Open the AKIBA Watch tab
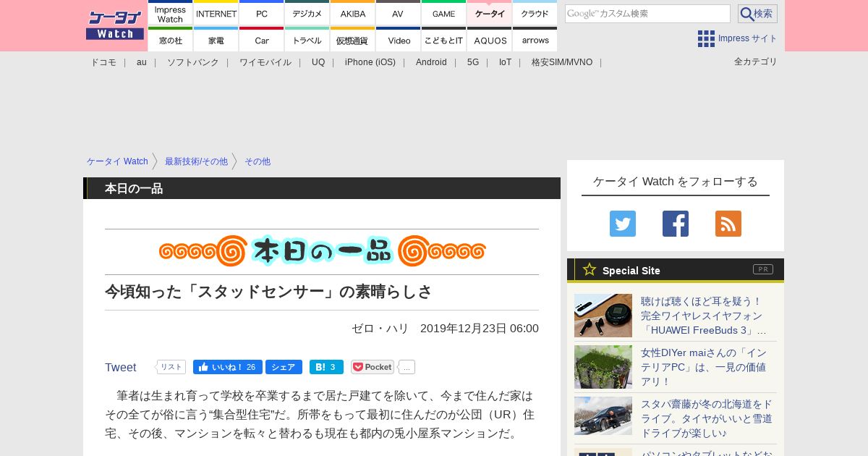Image resolution: width=868 pixels, height=456 pixels. (x=353, y=13)
